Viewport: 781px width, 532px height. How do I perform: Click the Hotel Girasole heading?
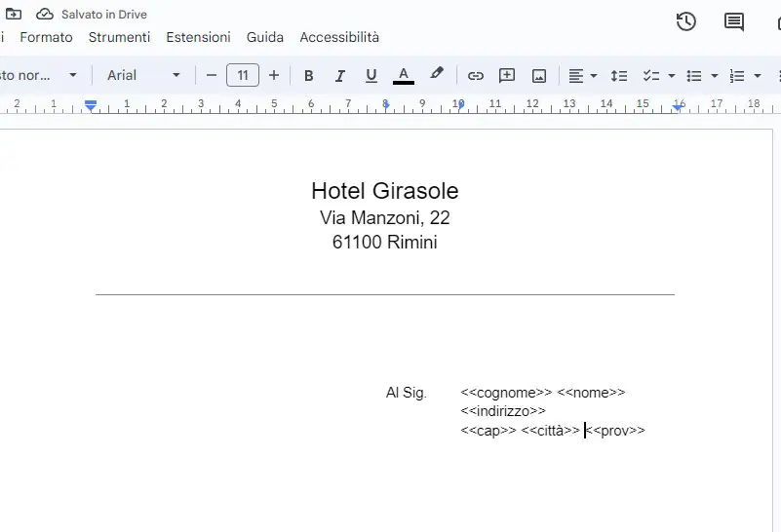click(x=384, y=191)
